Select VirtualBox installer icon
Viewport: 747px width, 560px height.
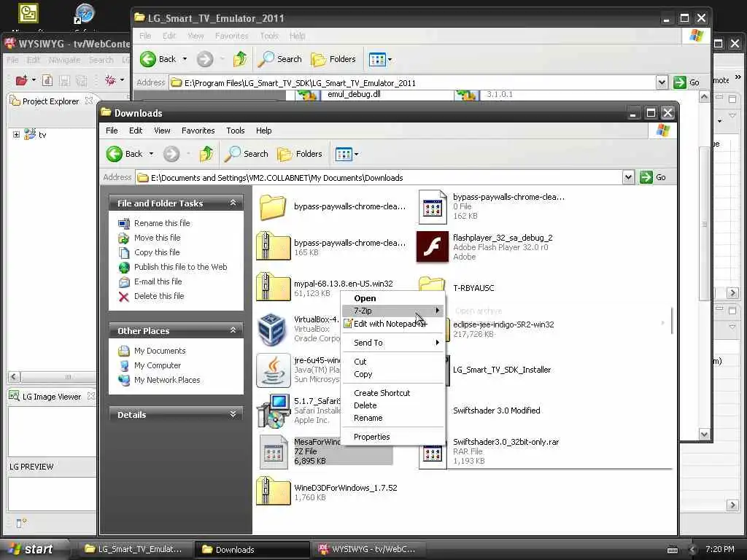click(273, 329)
